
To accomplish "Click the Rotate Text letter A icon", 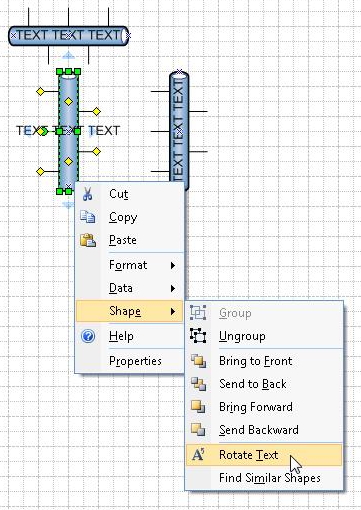I will coord(198,455).
